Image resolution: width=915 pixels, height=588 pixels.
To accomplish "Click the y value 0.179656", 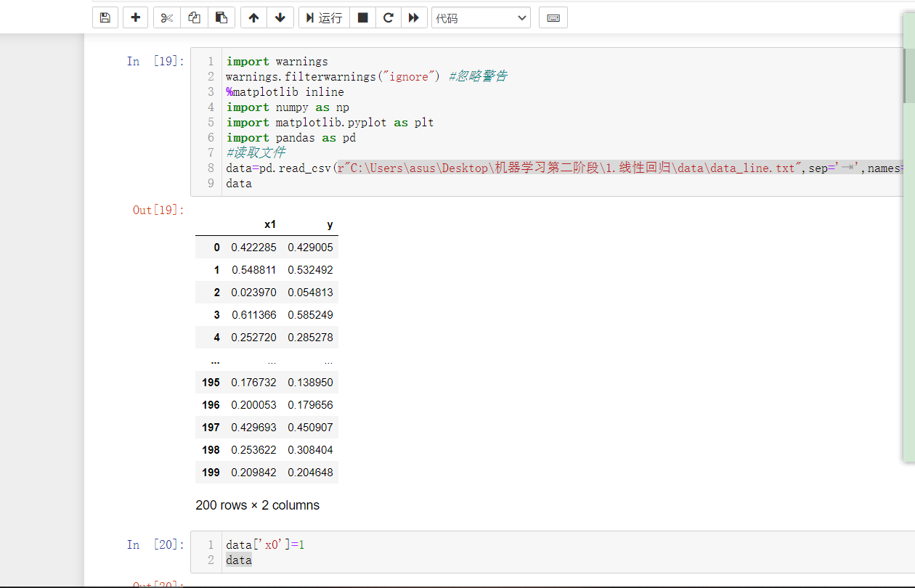I will point(310,405).
